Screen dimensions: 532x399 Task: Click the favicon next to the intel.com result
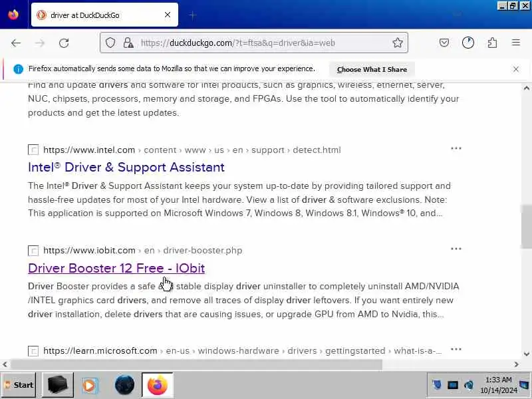[x=33, y=150]
